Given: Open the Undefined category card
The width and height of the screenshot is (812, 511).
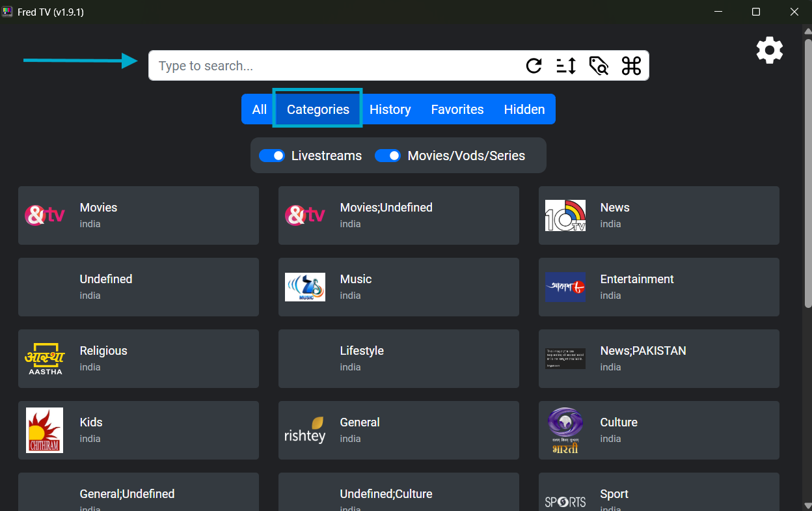Looking at the screenshot, I should (x=139, y=287).
